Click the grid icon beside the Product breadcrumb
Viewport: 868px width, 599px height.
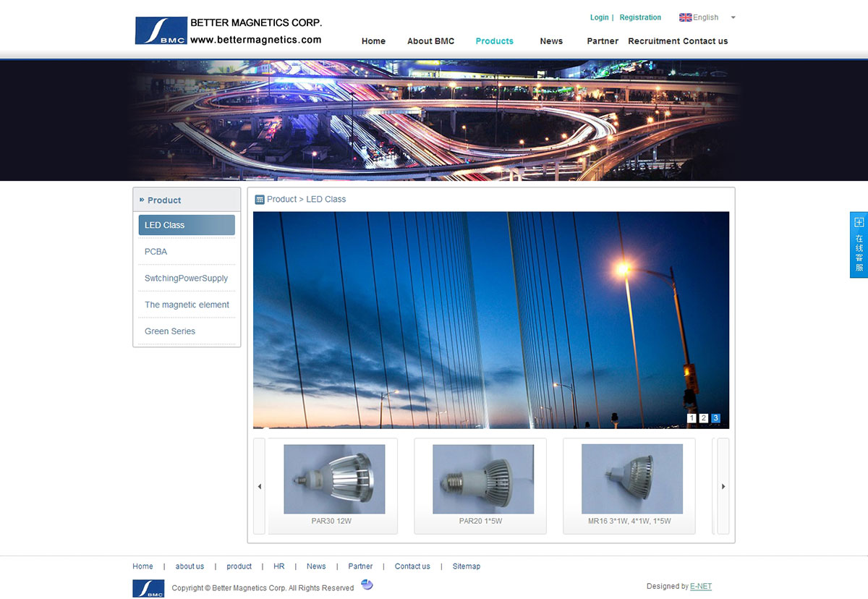(x=260, y=200)
